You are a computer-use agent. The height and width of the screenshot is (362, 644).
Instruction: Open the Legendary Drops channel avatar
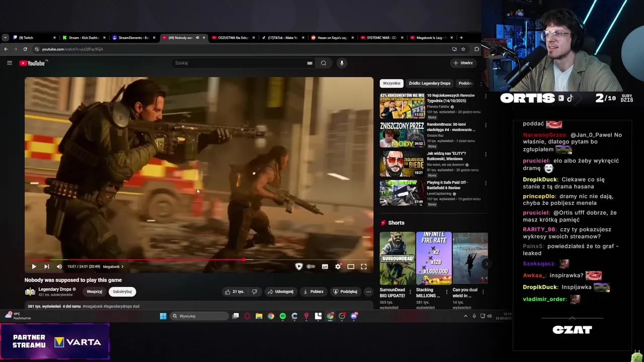pos(30,292)
